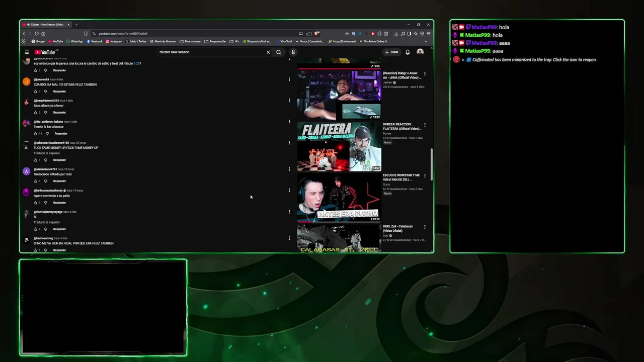644x362 pixels.
Task: Open the WhatsApp bookmark
Action: pos(74,42)
